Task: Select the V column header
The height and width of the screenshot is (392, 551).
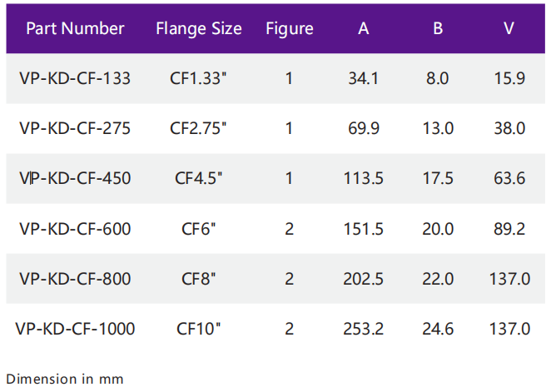Action: [x=509, y=28]
